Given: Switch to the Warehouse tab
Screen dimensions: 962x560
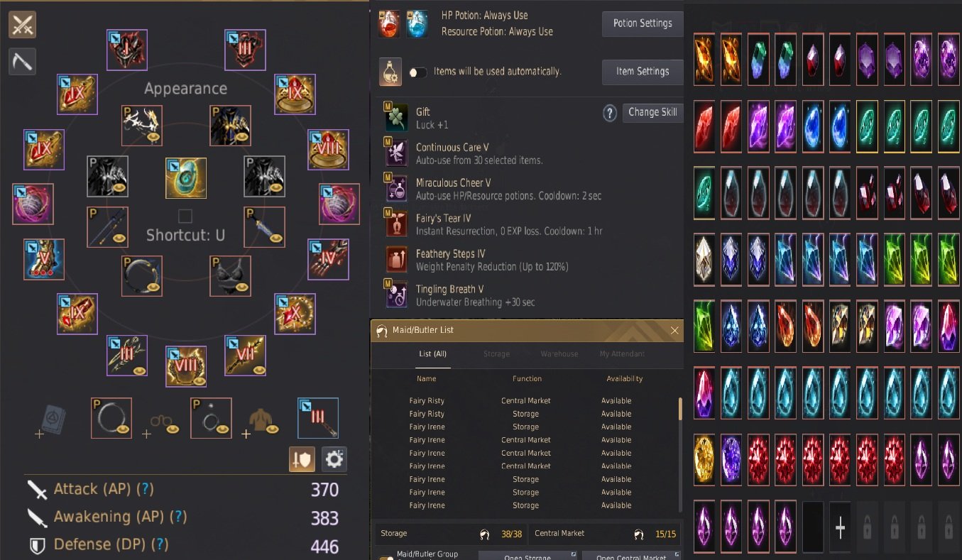Looking at the screenshot, I should tap(559, 353).
